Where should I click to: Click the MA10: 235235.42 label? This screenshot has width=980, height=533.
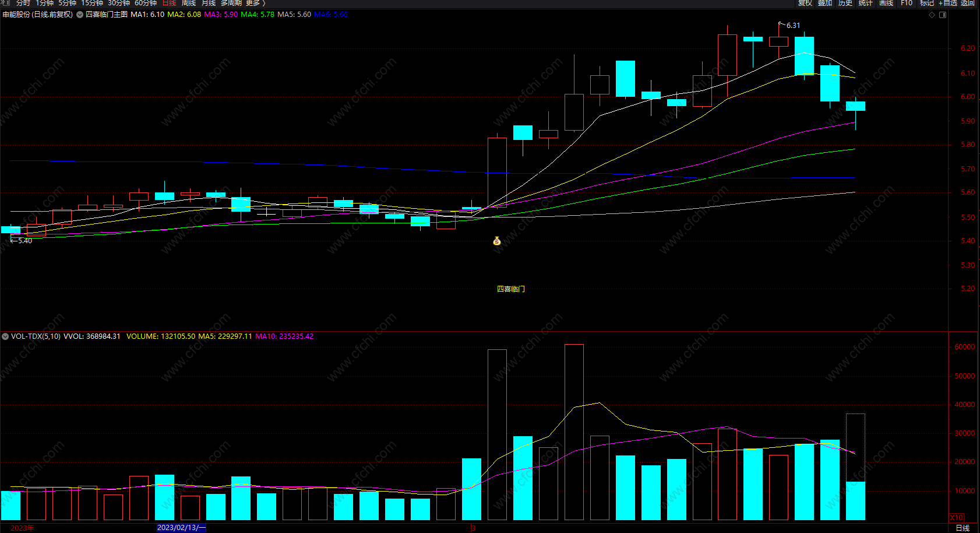tap(284, 336)
